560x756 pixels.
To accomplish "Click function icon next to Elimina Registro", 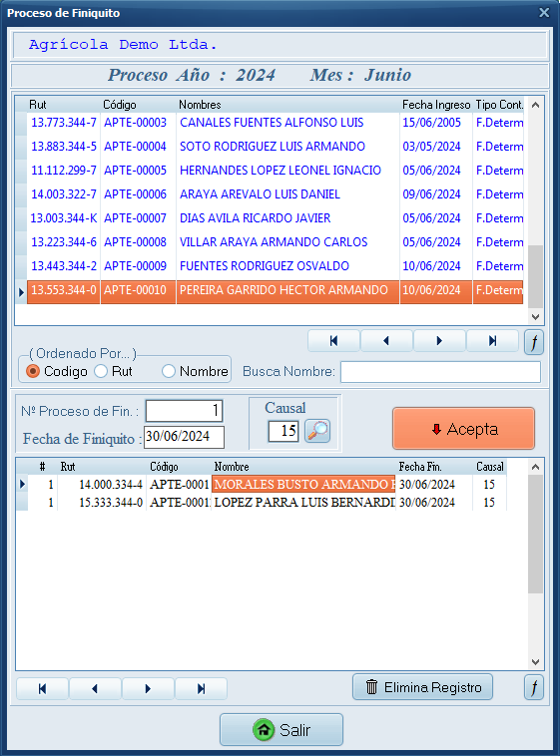I will coord(534,687).
